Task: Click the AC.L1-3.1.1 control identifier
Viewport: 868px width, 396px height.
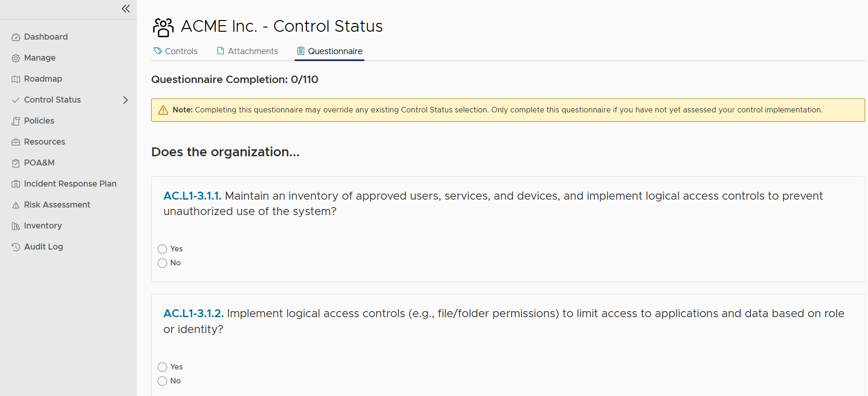Action: click(192, 196)
